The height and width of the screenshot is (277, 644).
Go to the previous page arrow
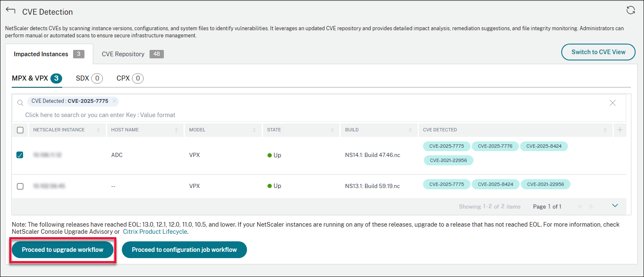pyautogui.click(x=580, y=206)
